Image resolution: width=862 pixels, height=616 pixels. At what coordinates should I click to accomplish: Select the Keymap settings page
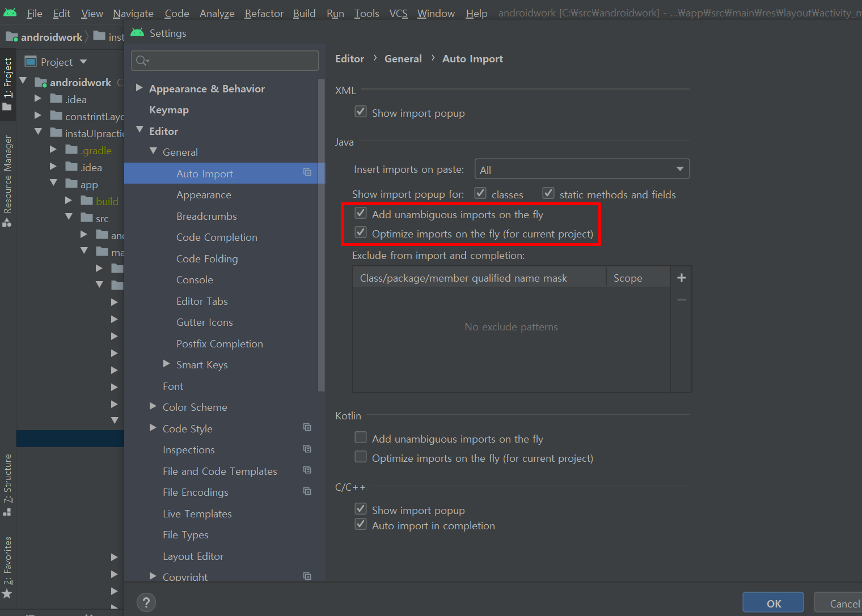[x=169, y=109]
